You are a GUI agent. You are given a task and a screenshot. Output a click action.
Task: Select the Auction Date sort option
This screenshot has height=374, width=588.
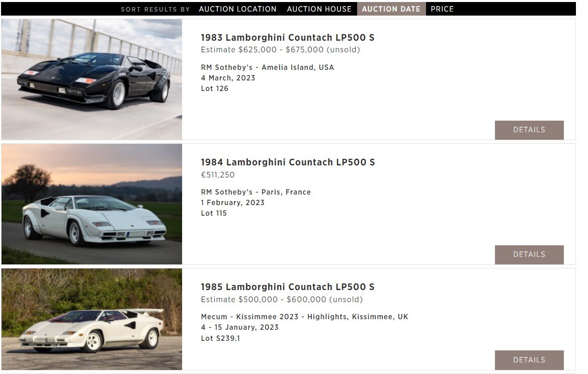pos(391,9)
